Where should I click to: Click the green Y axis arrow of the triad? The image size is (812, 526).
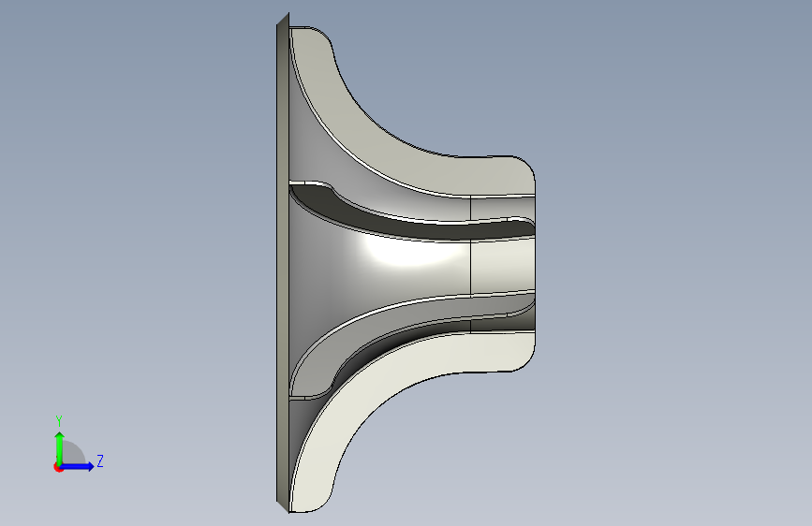point(60,447)
